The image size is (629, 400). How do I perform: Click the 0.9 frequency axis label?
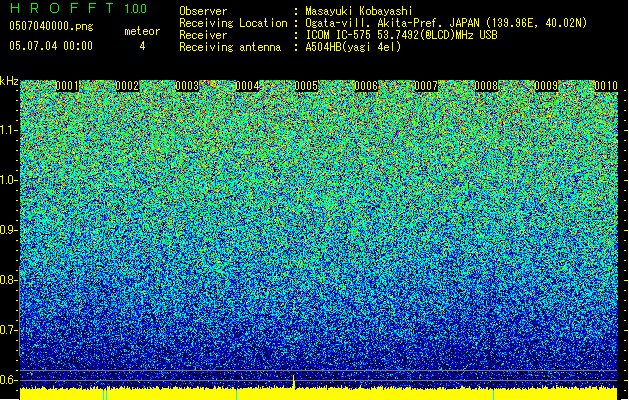pos(9,230)
